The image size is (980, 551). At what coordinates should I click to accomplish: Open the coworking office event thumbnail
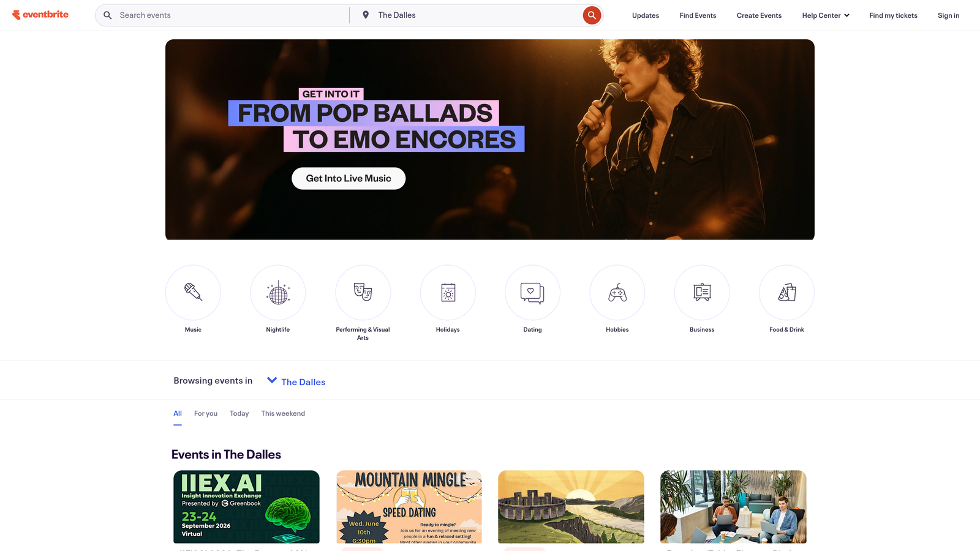[x=733, y=507]
